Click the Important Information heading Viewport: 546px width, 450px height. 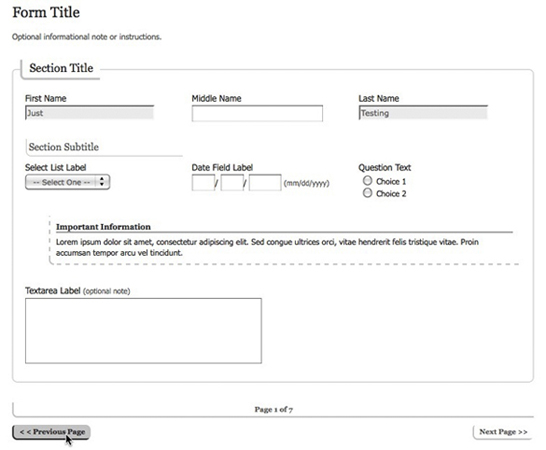click(x=103, y=227)
